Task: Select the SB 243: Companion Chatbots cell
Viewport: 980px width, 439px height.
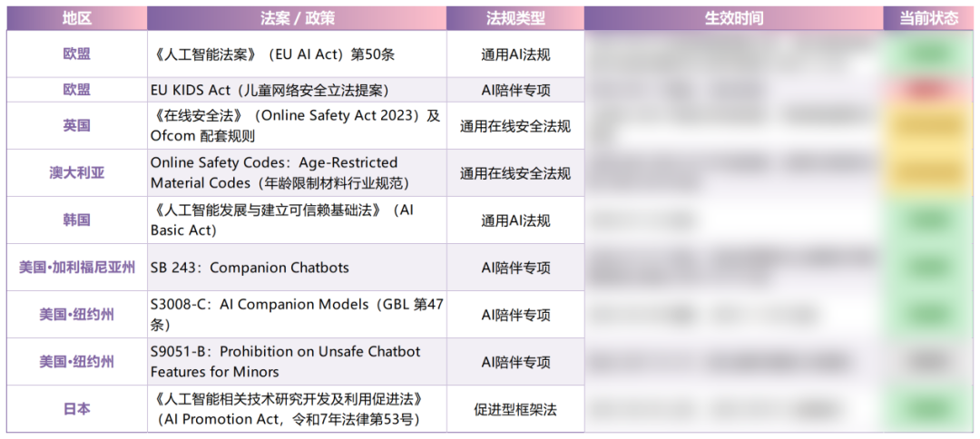Action: (297, 268)
